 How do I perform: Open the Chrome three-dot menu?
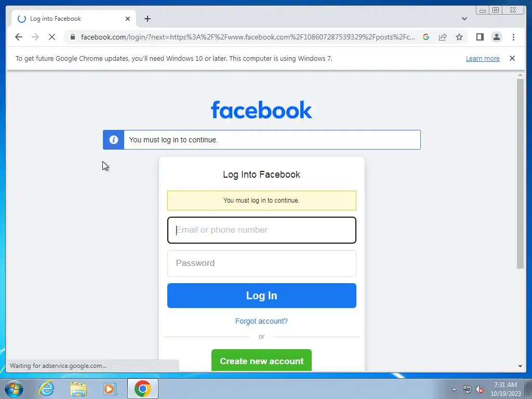(513, 37)
